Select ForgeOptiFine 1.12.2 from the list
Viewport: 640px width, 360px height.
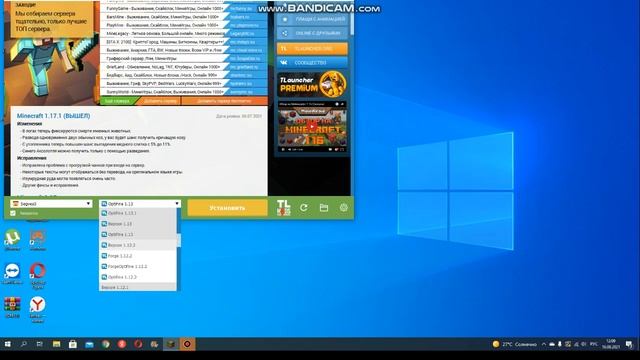tap(138, 267)
